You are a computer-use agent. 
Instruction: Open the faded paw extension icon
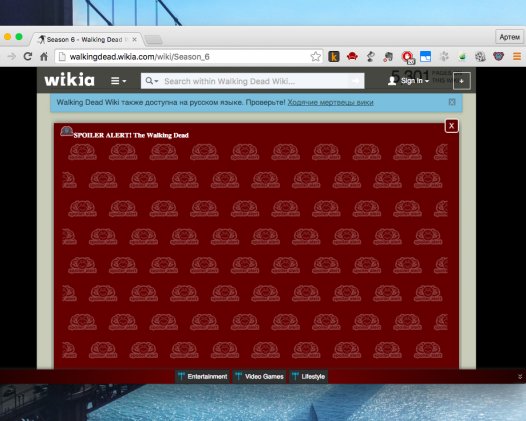(444, 56)
